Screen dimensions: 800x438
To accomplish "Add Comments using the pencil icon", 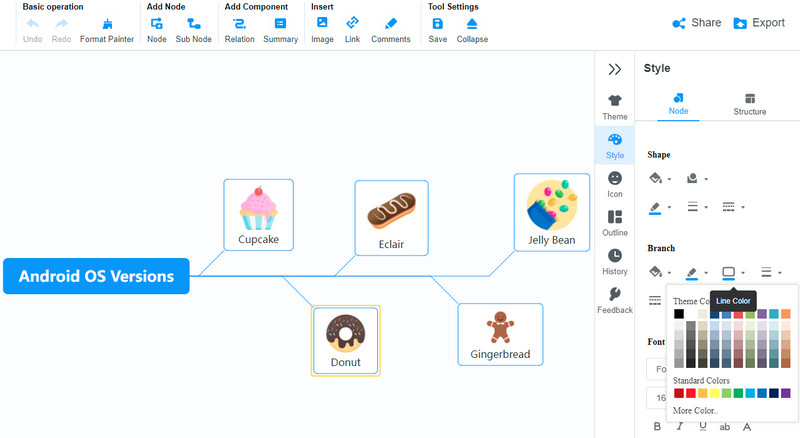I will pos(391,23).
